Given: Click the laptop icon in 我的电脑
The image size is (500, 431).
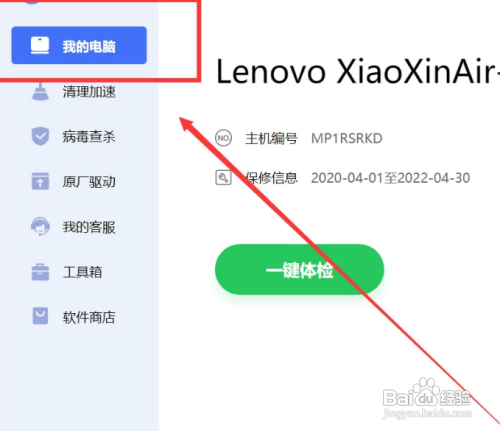Looking at the screenshot, I should tap(40, 46).
